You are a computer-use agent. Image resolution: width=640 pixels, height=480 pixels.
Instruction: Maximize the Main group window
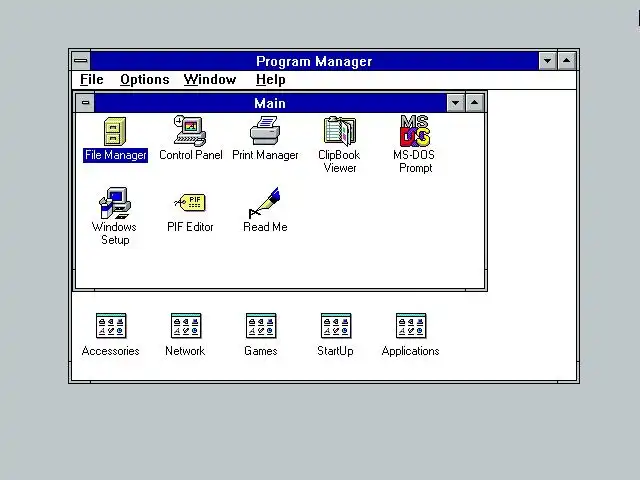point(474,103)
